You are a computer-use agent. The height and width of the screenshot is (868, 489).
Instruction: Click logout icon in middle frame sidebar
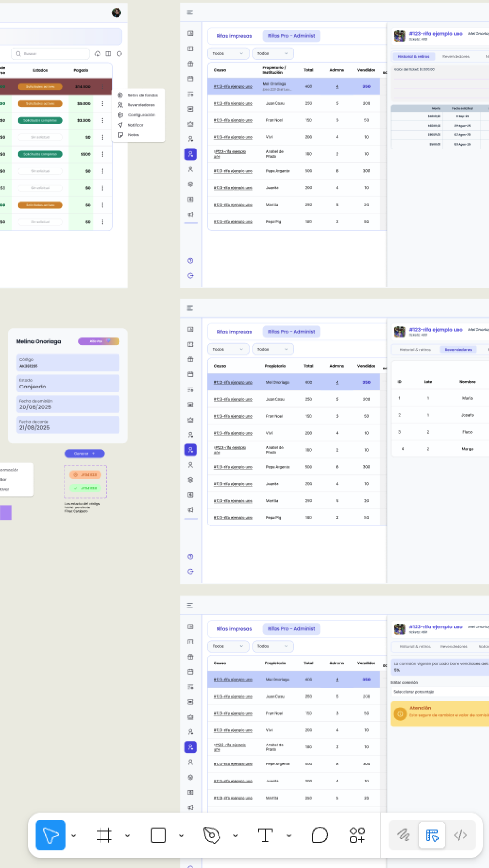coord(190,572)
